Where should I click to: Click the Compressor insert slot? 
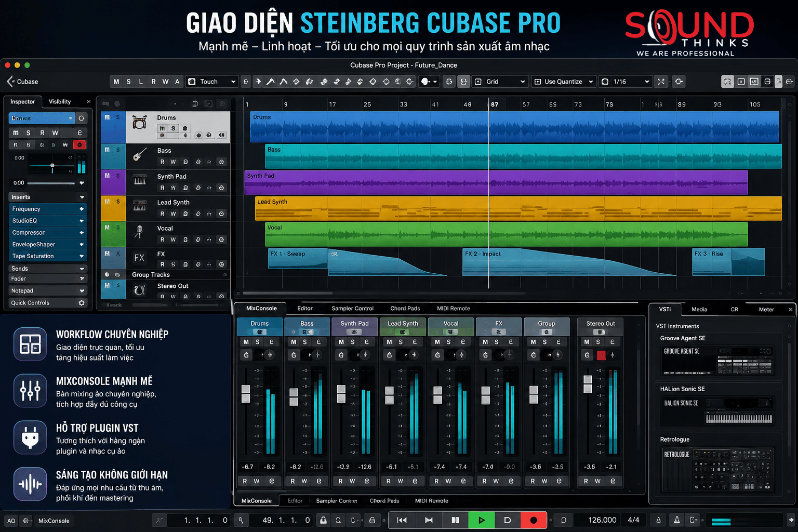tap(47, 233)
